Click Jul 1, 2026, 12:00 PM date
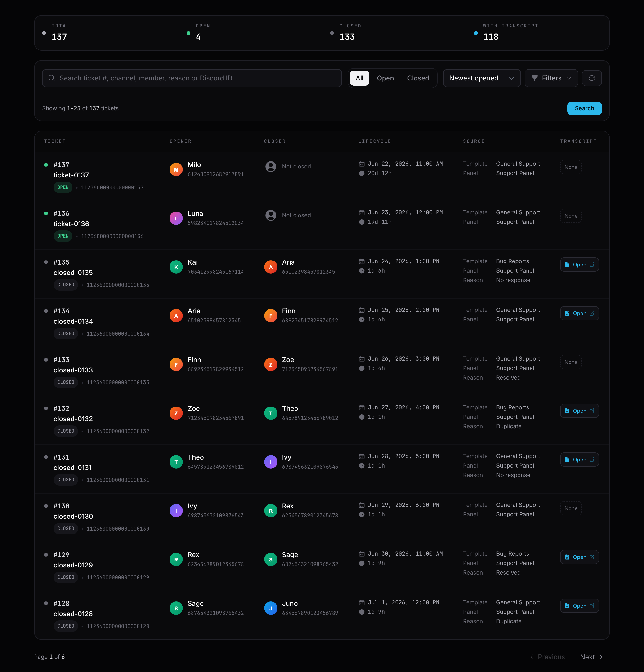This screenshot has width=644, height=672. pyautogui.click(x=403, y=602)
